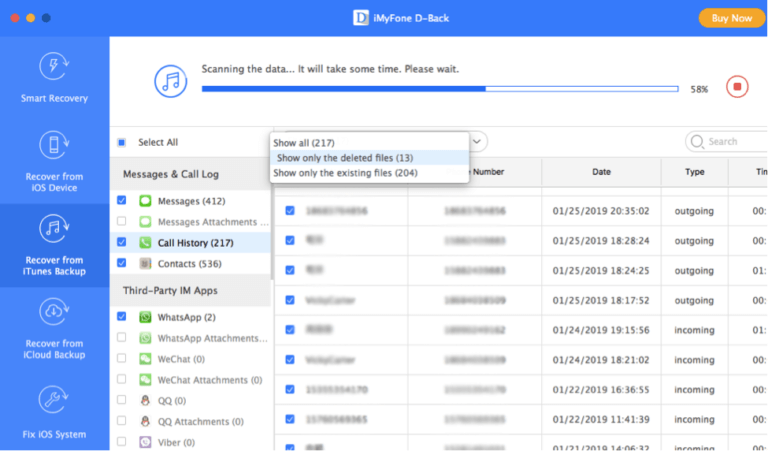Click the date 01/24/2019 18:21:02
Image resolution: width=768 pixels, height=451 pixels.
pyautogui.click(x=601, y=360)
